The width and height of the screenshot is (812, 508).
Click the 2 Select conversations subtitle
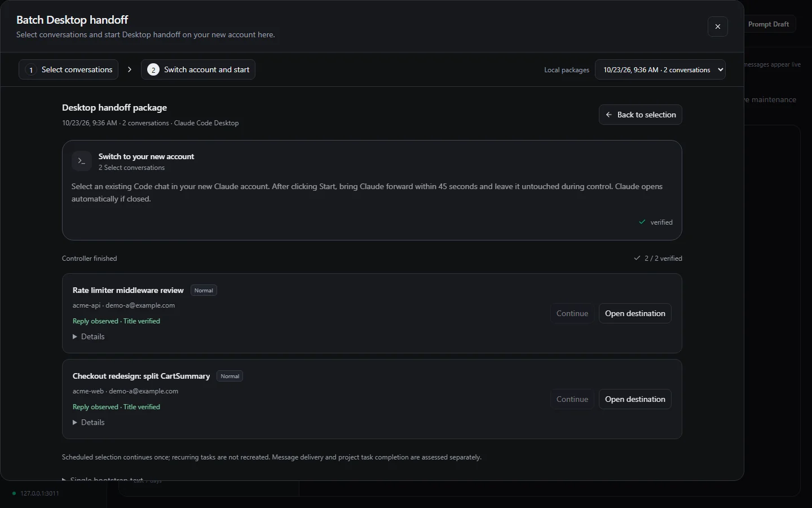(x=131, y=168)
